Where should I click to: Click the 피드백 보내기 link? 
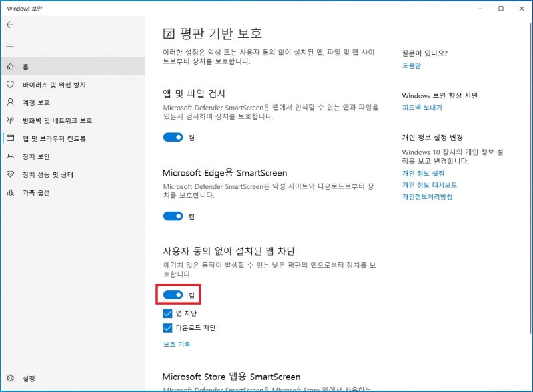[422, 108]
